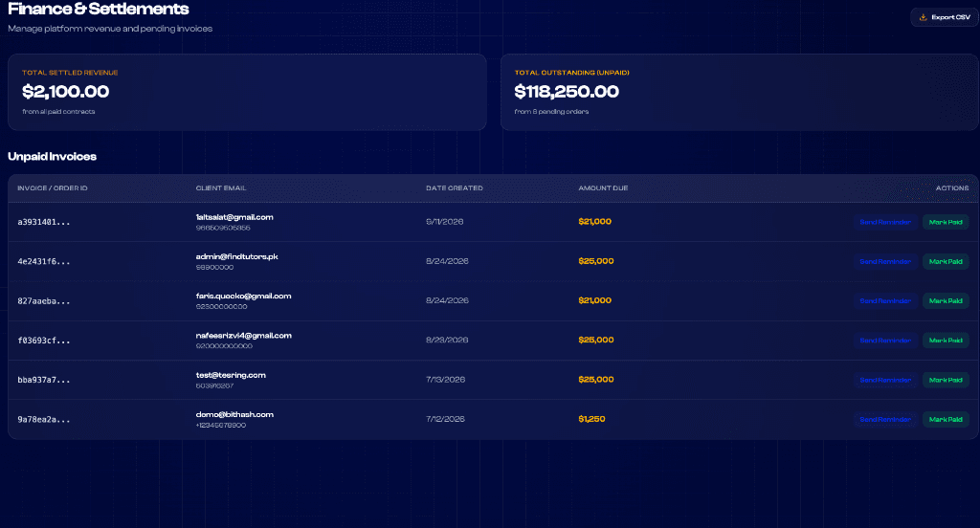Click the $118,250.00 outstanding total
Viewport: 980px width, 528px height.
point(567,91)
